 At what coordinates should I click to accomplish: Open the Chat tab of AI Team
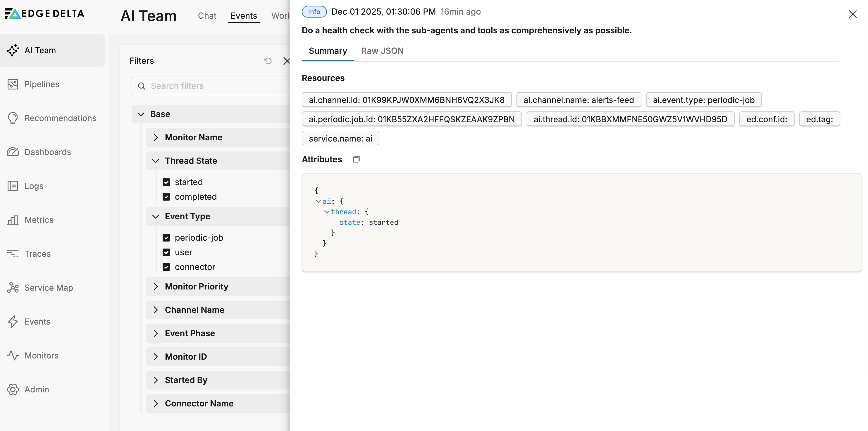click(x=207, y=15)
